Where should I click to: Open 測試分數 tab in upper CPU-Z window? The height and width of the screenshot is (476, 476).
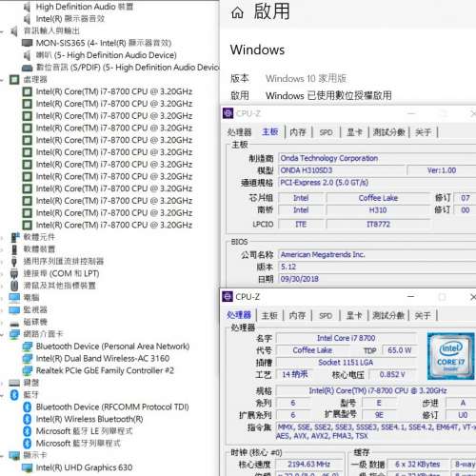(388, 132)
